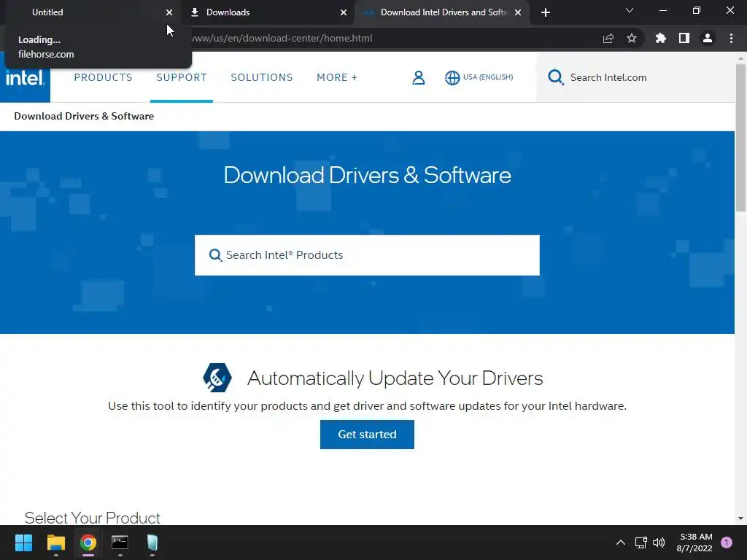747x560 pixels.
Task: Click the magnifier in product search box
Action: [x=215, y=255]
